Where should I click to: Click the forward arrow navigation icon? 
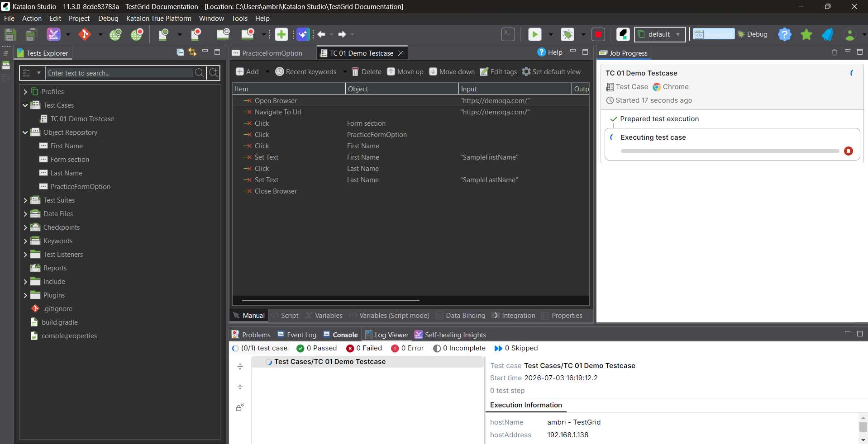tap(342, 34)
